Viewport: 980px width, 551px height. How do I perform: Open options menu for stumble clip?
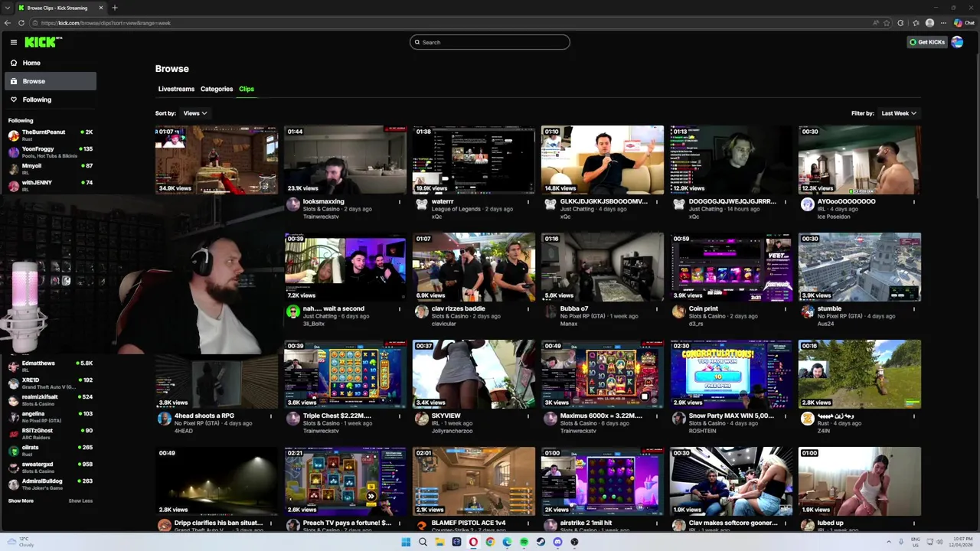913,309
